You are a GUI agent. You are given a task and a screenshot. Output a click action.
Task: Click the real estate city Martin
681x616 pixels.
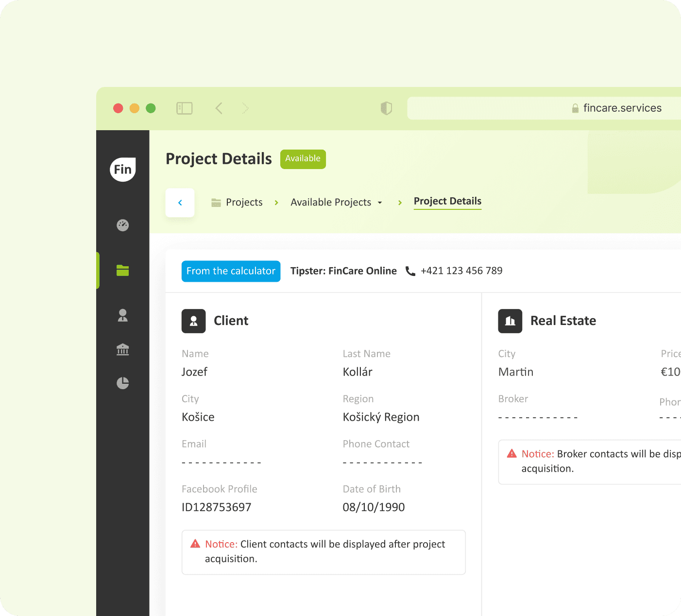pyautogui.click(x=516, y=372)
